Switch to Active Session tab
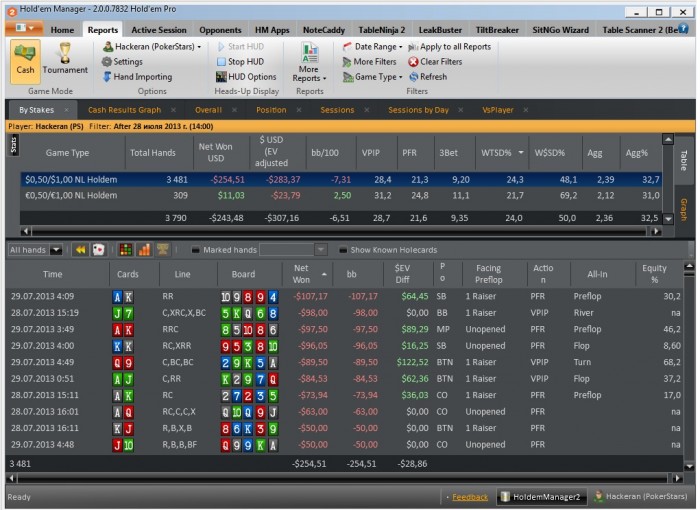Viewport: 700px width, 510px height. [158, 30]
